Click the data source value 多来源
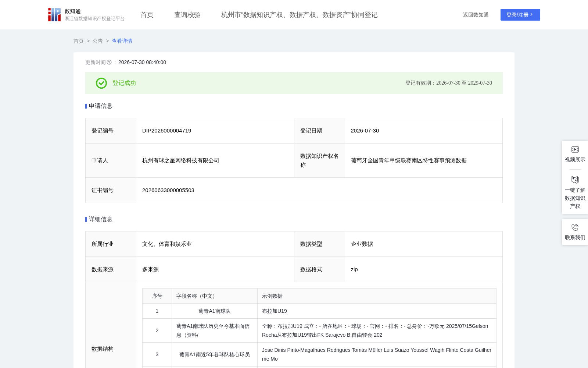 point(150,269)
